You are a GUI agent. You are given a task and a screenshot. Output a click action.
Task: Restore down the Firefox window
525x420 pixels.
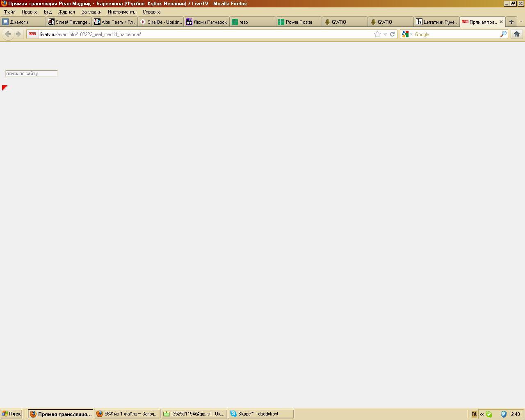click(x=513, y=3)
